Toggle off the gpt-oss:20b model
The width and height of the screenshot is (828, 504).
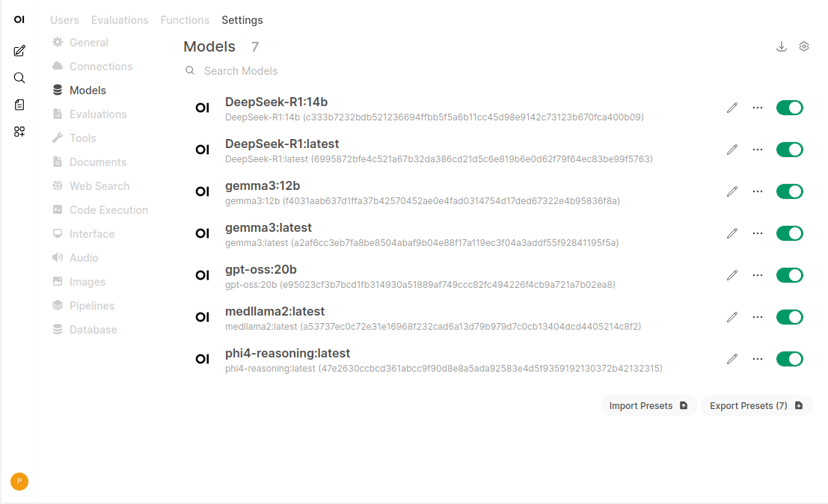pos(789,275)
